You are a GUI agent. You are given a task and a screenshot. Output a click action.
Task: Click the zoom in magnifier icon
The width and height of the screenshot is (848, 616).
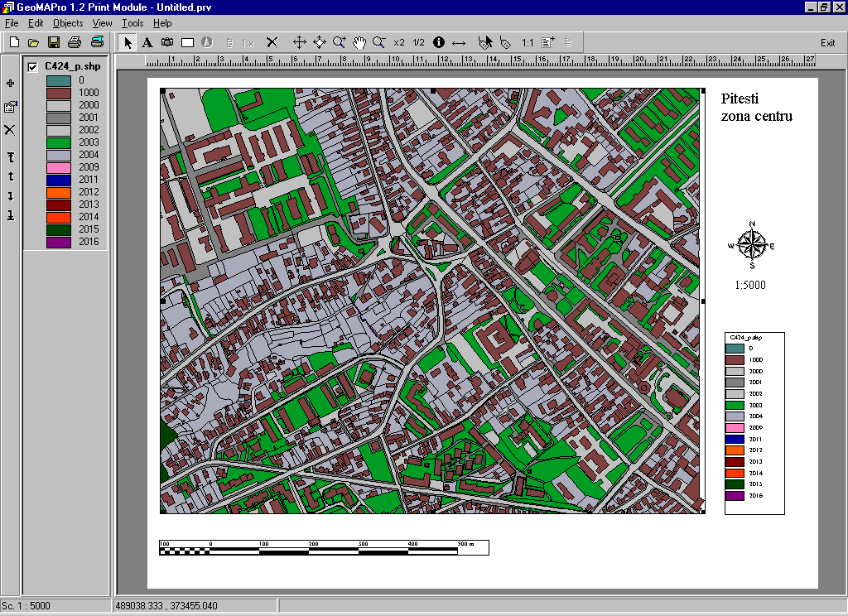(x=340, y=42)
